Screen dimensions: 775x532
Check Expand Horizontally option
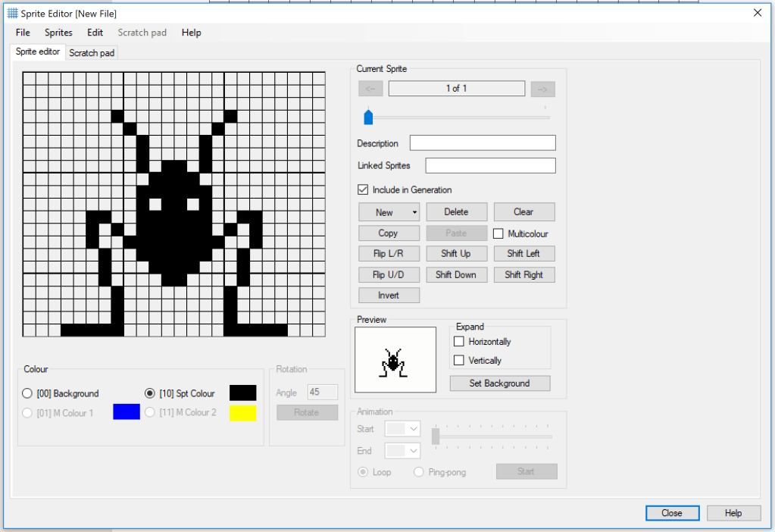[x=458, y=342]
